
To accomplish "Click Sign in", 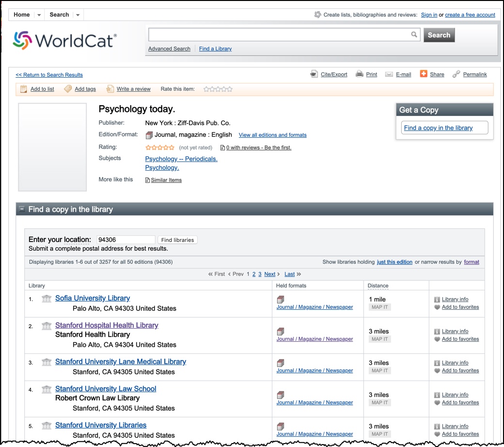I will coord(429,15).
